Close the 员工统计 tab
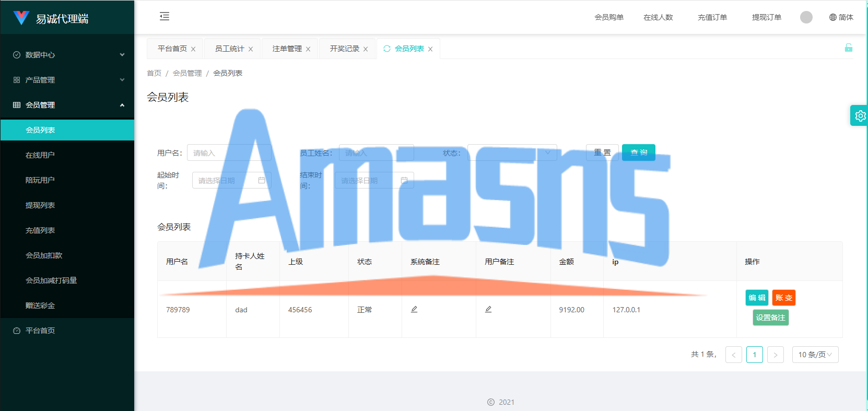 point(251,49)
